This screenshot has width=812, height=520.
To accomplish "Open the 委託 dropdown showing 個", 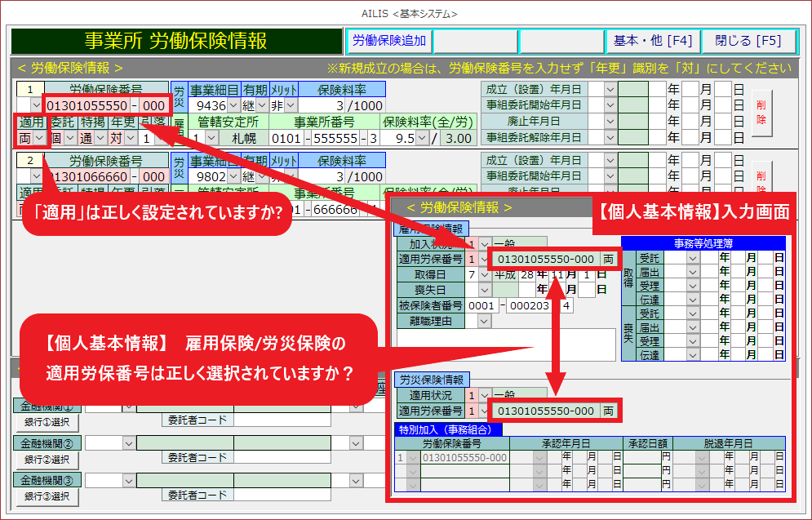I will [69, 139].
